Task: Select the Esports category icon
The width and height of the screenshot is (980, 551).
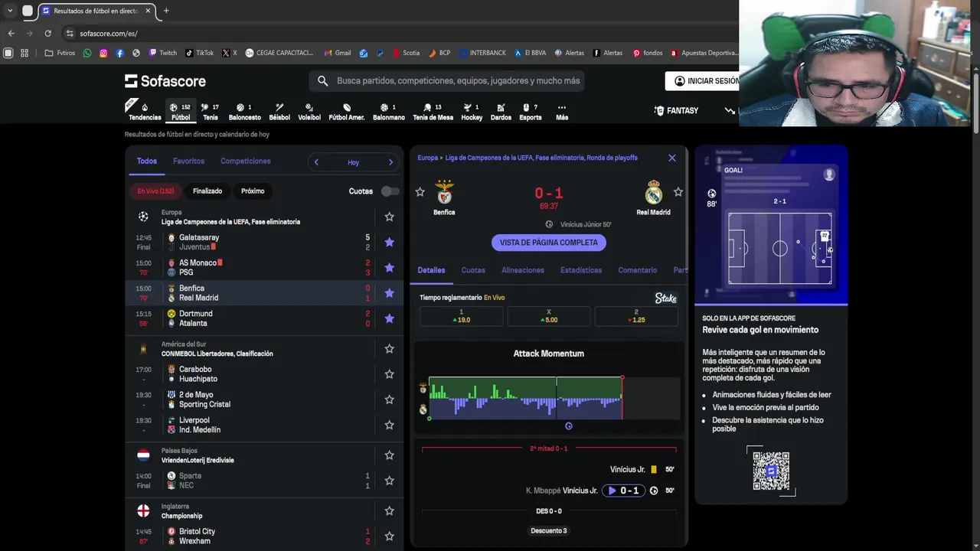Action: click(530, 112)
